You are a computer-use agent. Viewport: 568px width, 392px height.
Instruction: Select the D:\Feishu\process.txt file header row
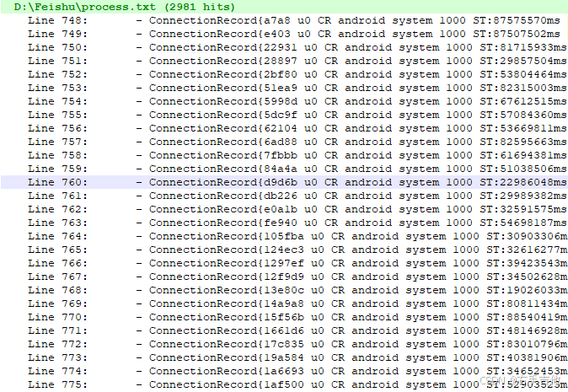pyautogui.click(x=284, y=7)
